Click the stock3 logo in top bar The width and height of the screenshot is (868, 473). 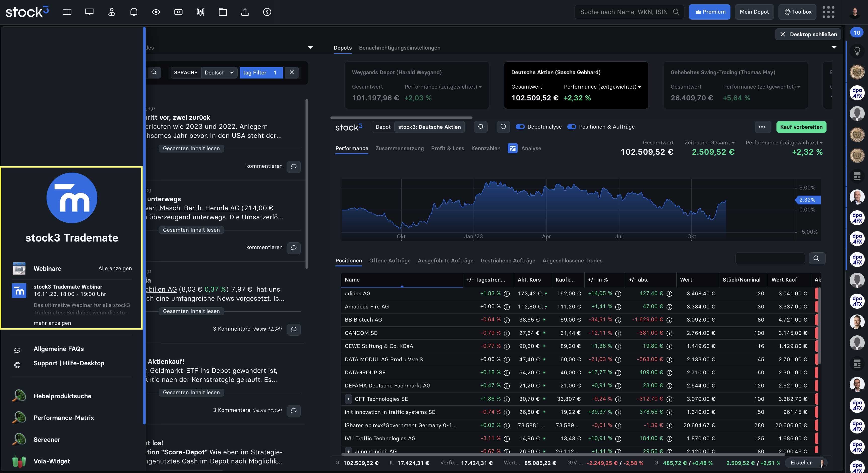[27, 12]
